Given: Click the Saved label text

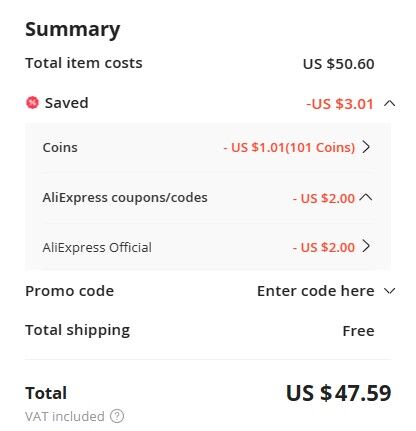Looking at the screenshot, I should (67, 103).
